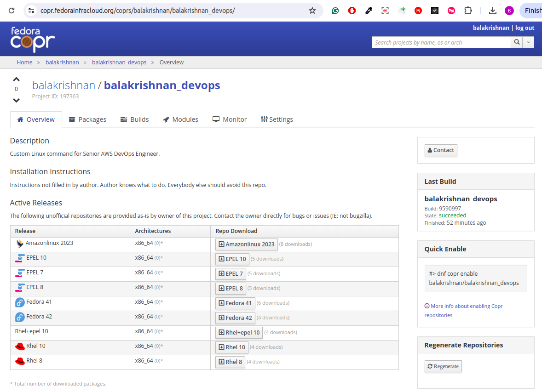The image size is (542, 392).
Task: Download the Amazonlinux 2023 repo file
Action: tap(246, 244)
